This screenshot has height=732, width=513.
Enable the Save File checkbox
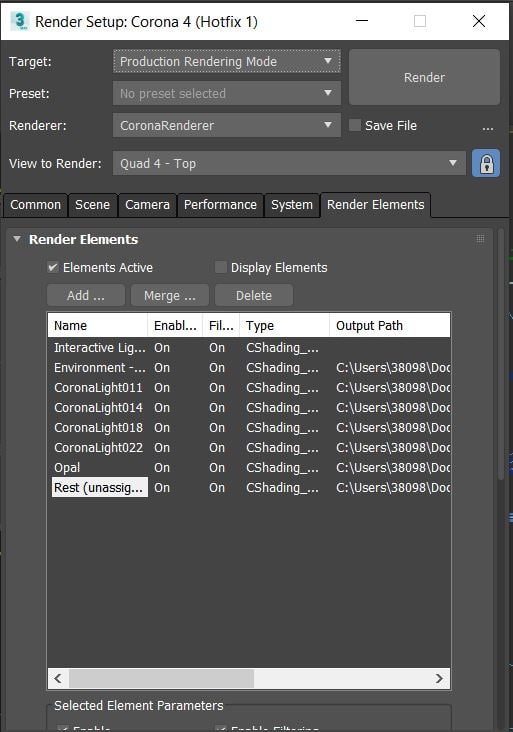[355, 125]
